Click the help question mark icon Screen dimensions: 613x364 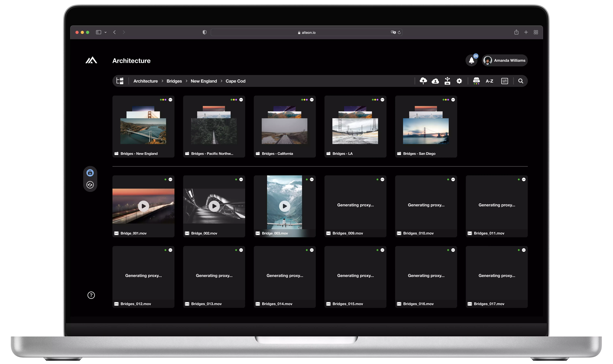[91, 295]
